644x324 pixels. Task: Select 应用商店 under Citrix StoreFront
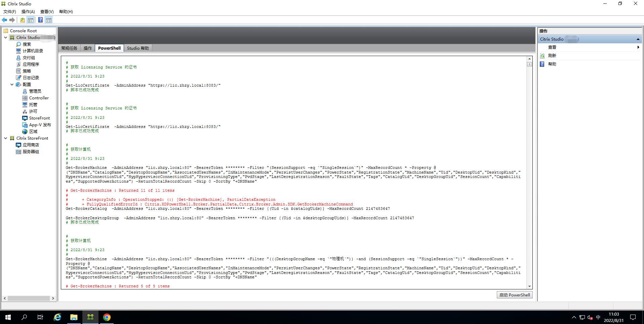tap(31, 145)
